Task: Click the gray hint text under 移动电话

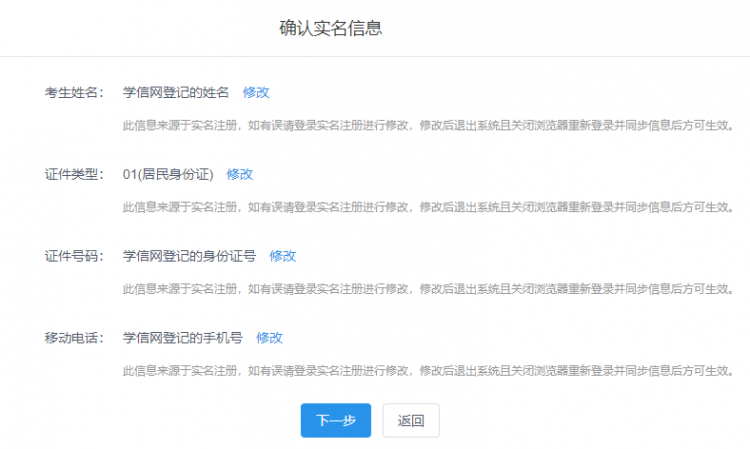Action: (x=425, y=371)
